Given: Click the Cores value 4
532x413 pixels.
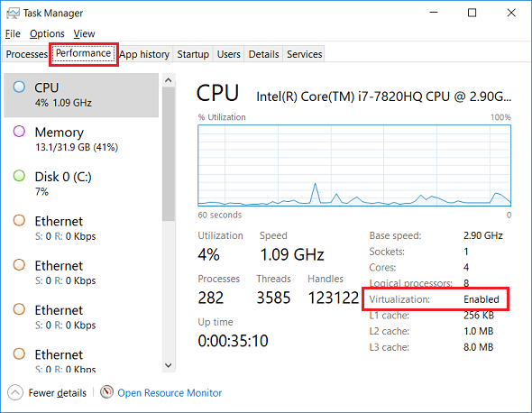Looking at the screenshot, I should 466,268.
